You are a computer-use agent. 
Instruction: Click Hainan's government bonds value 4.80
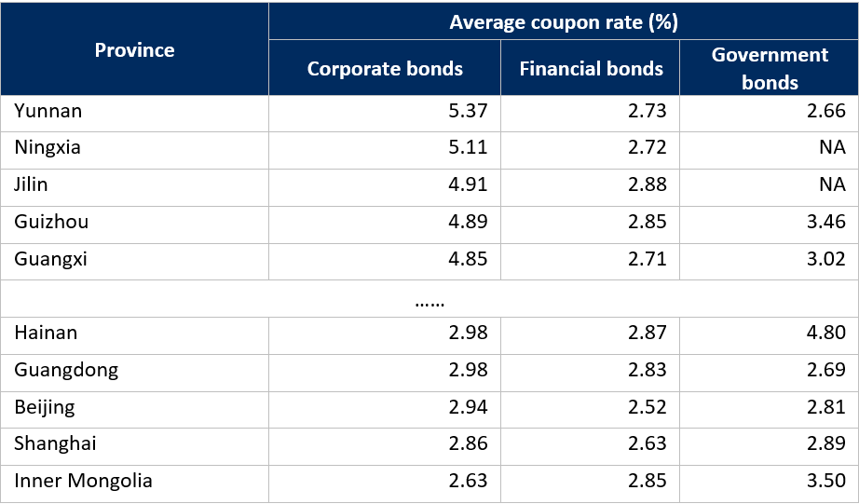tap(827, 333)
